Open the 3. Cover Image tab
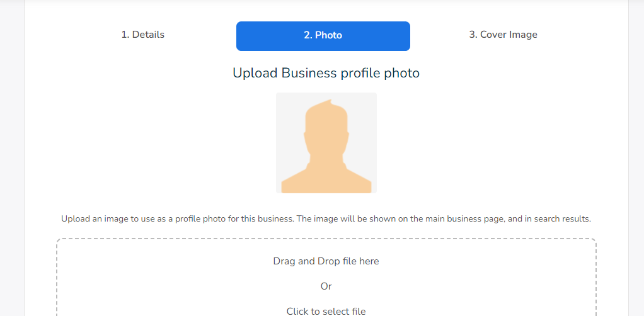This screenshot has height=316, width=644. [503, 35]
